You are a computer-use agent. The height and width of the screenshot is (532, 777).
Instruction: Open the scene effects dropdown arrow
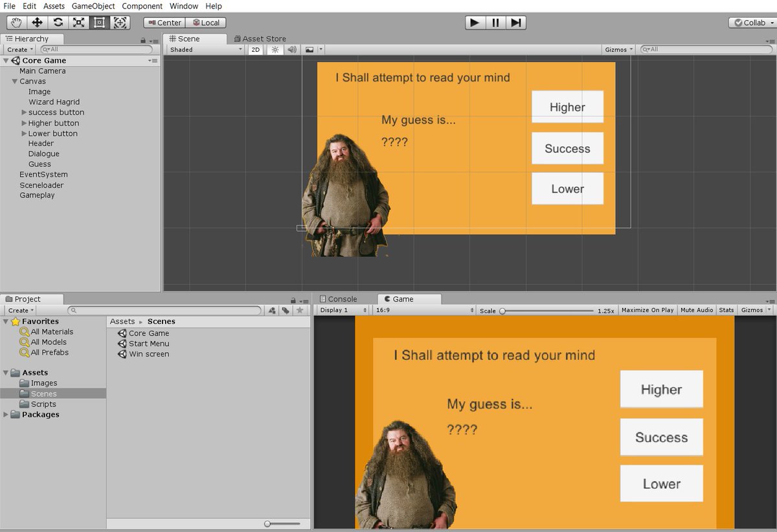click(321, 49)
